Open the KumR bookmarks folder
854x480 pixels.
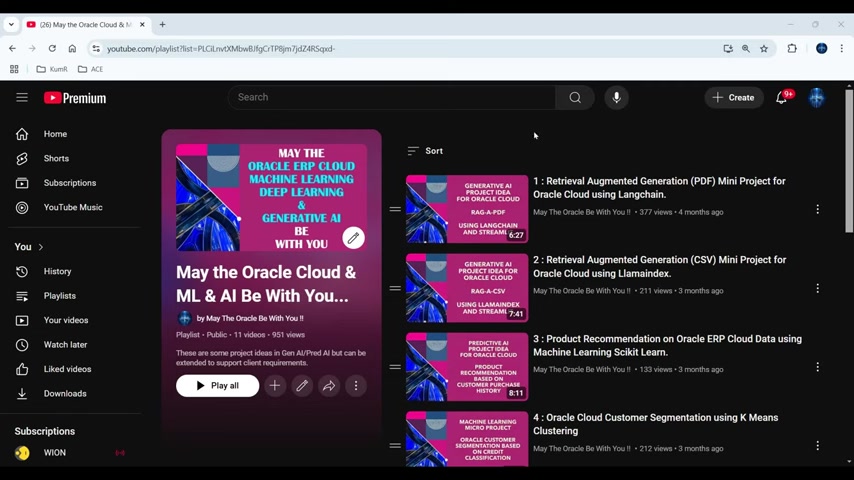coord(52,69)
